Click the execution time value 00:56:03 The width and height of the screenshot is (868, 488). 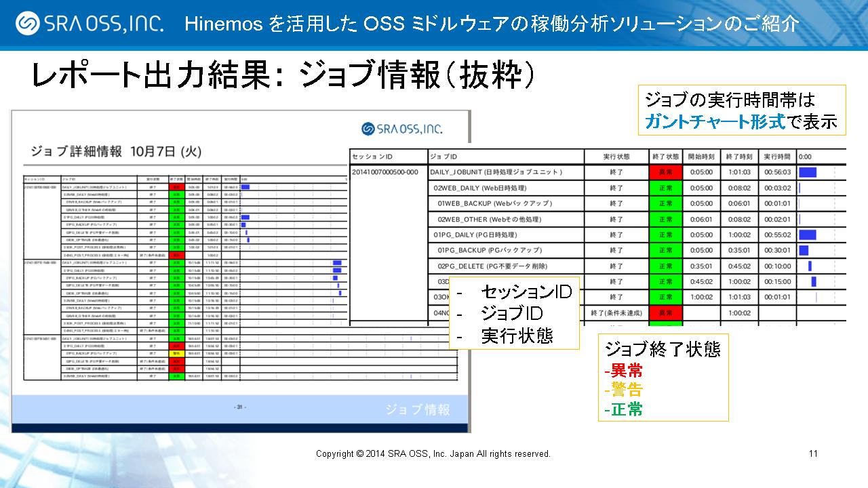pos(777,172)
